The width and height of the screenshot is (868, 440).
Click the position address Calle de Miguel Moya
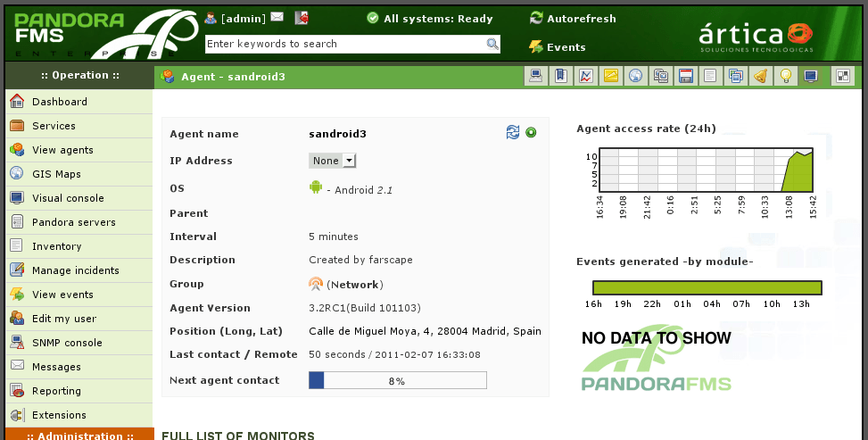425,331
